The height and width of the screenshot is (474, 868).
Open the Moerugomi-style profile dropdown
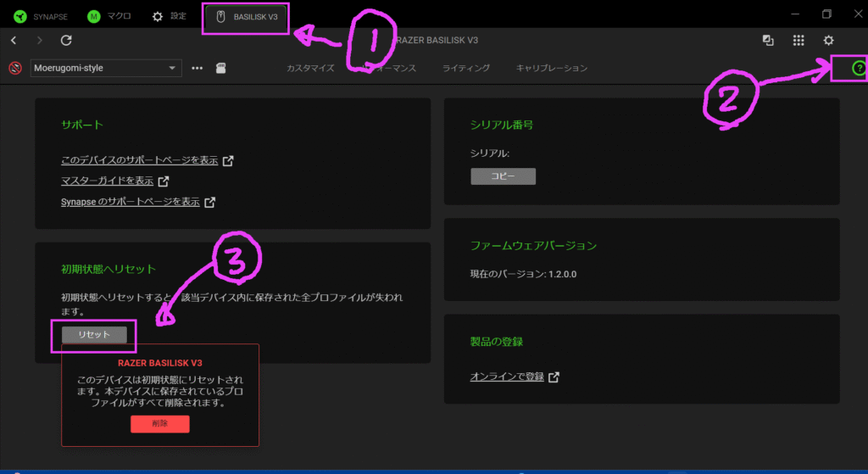[106, 68]
